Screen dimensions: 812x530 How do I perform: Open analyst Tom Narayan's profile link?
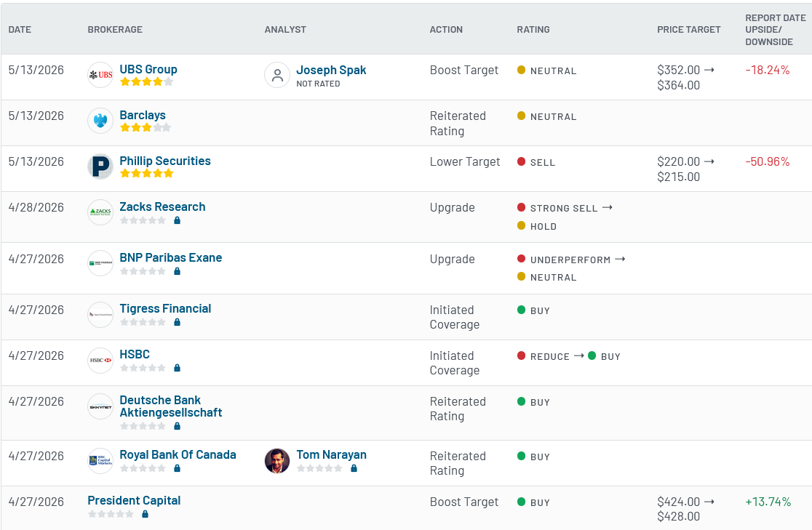pyautogui.click(x=332, y=454)
